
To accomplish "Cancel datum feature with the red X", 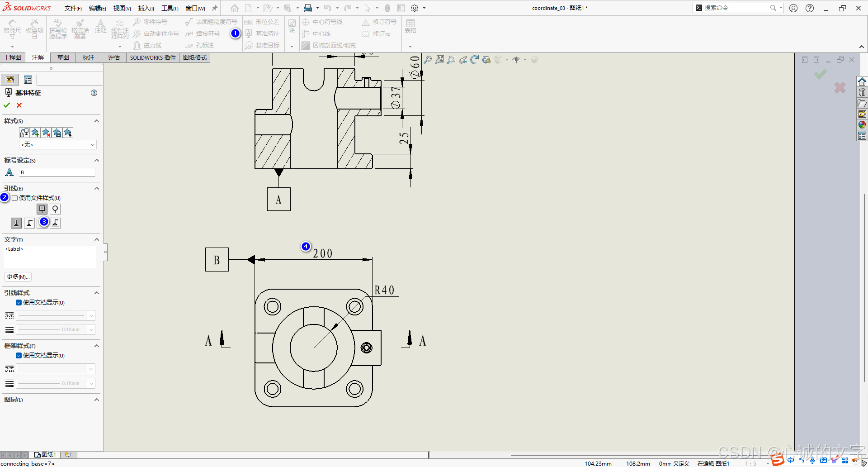I will point(19,105).
